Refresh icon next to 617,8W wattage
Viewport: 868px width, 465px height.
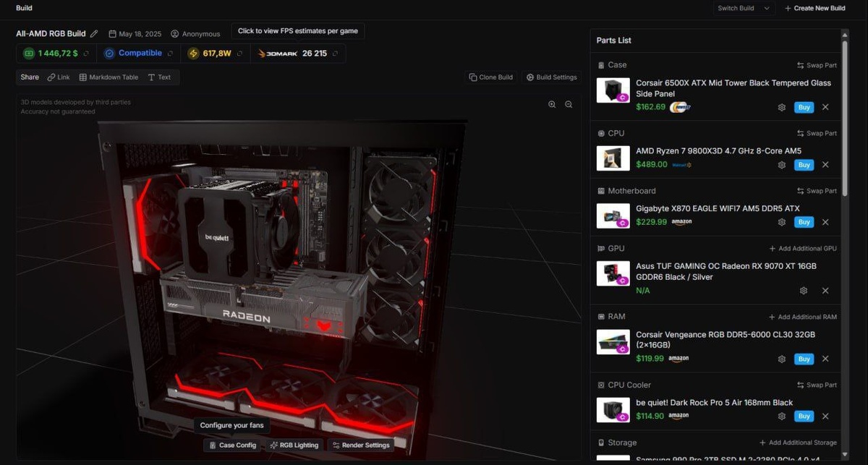[x=239, y=54]
